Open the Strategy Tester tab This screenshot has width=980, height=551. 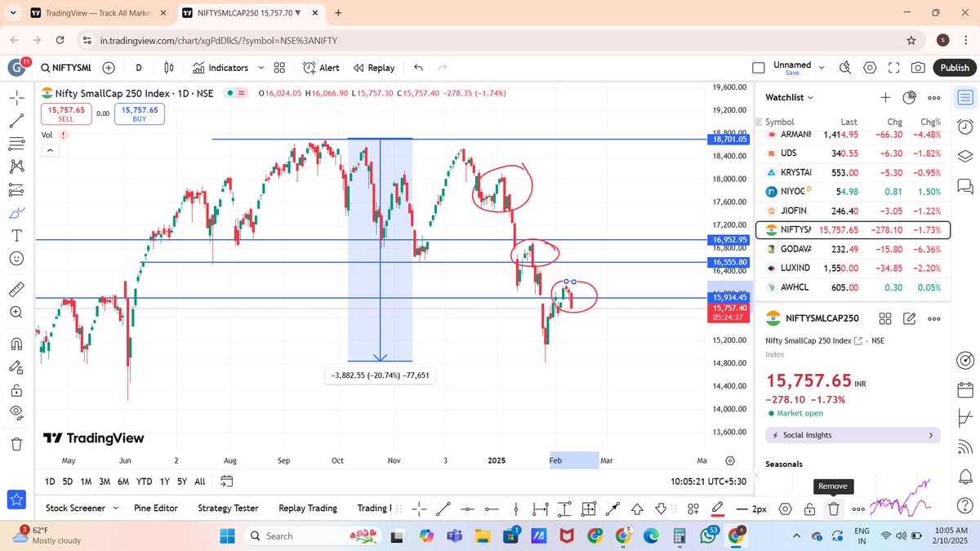[x=228, y=508]
